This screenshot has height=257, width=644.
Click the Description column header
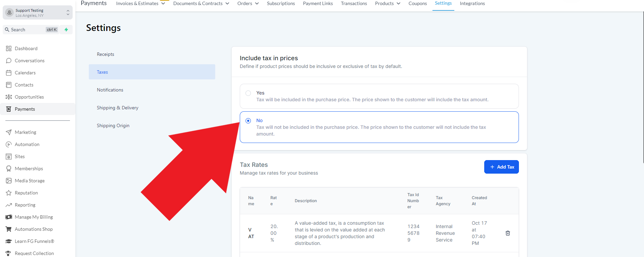tap(306, 201)
